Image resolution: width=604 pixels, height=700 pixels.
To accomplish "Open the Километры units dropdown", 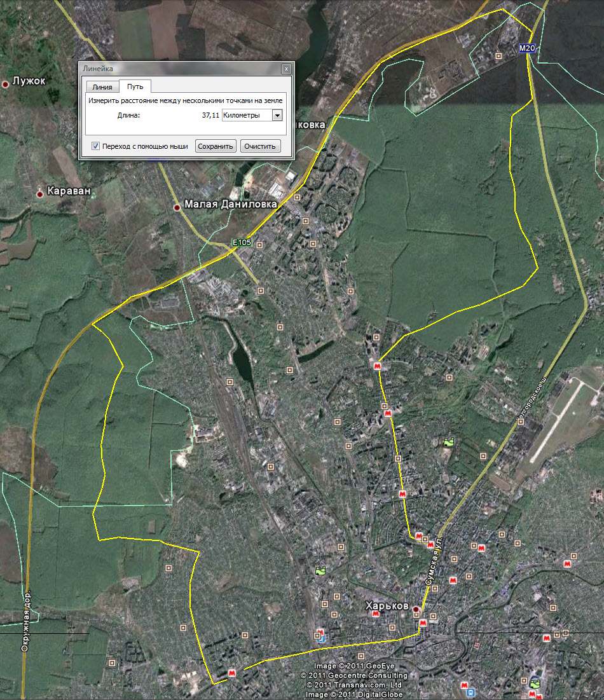I will pos(277,115).
